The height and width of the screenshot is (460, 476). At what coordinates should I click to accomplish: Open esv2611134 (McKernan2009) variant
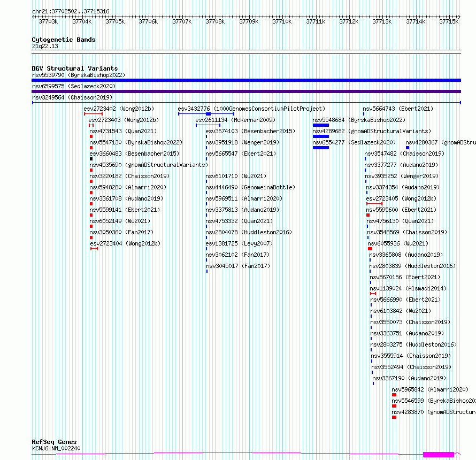click(235, 120)
